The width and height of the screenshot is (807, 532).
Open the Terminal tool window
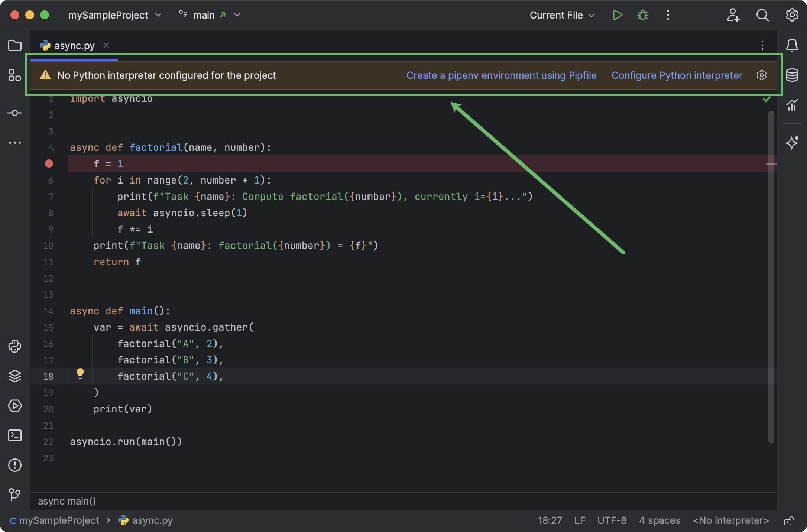tap(15, 435)
